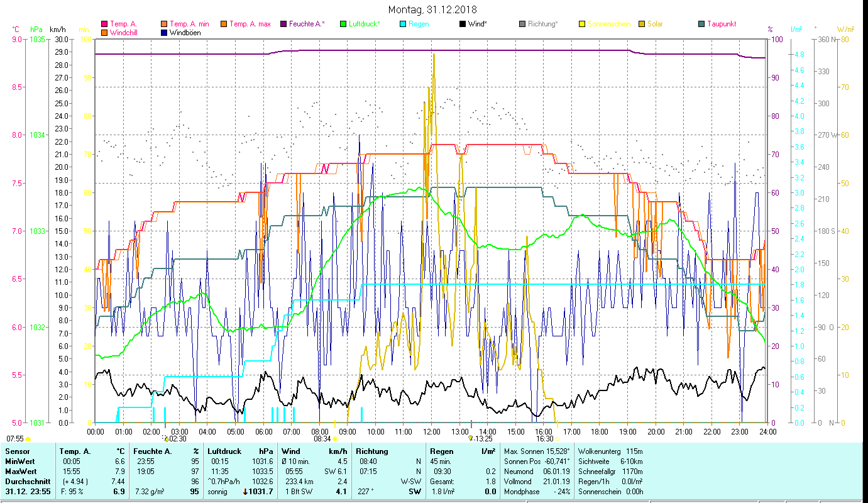Screen dimensions: 868x503
Task: Click the dark blue Windböen legend square
Action: coord(164,33)
